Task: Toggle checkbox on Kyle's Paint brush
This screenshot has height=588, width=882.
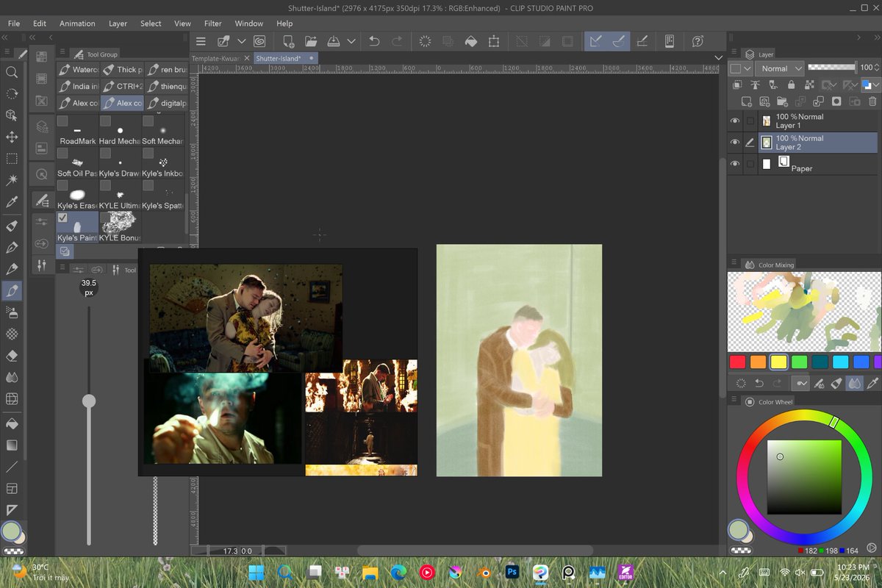Action: point(62,218)
